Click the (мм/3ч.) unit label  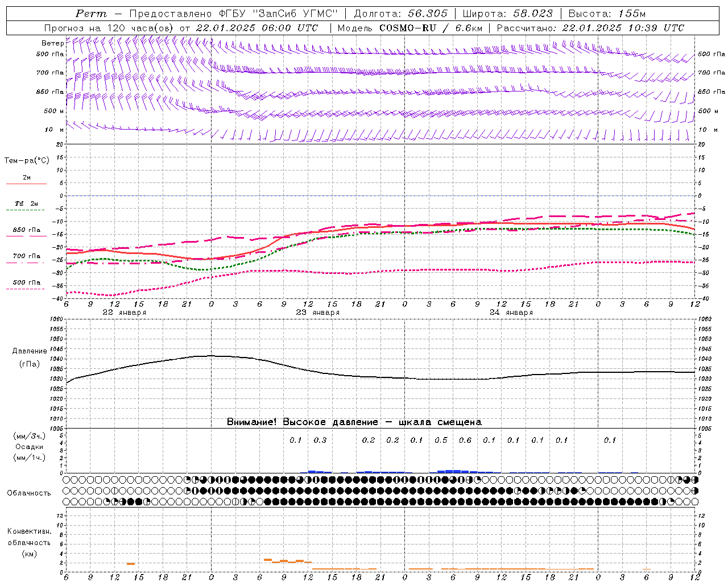point(30,436)
